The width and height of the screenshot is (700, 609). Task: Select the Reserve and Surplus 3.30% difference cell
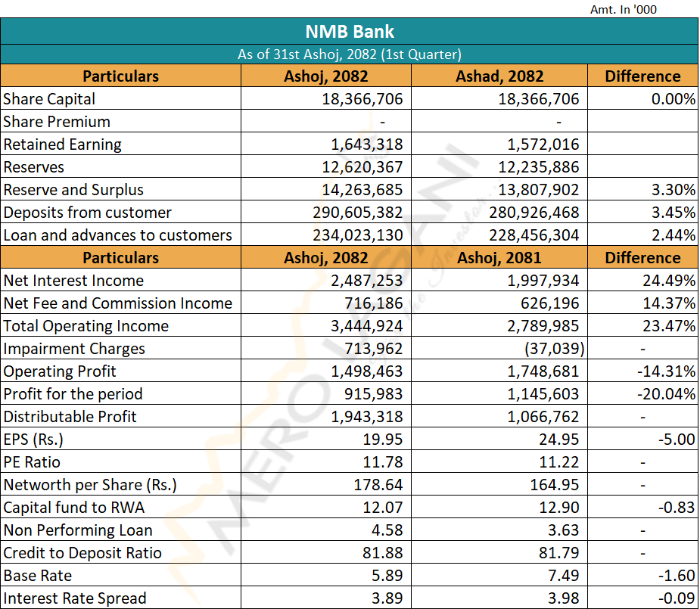[674, 190]
